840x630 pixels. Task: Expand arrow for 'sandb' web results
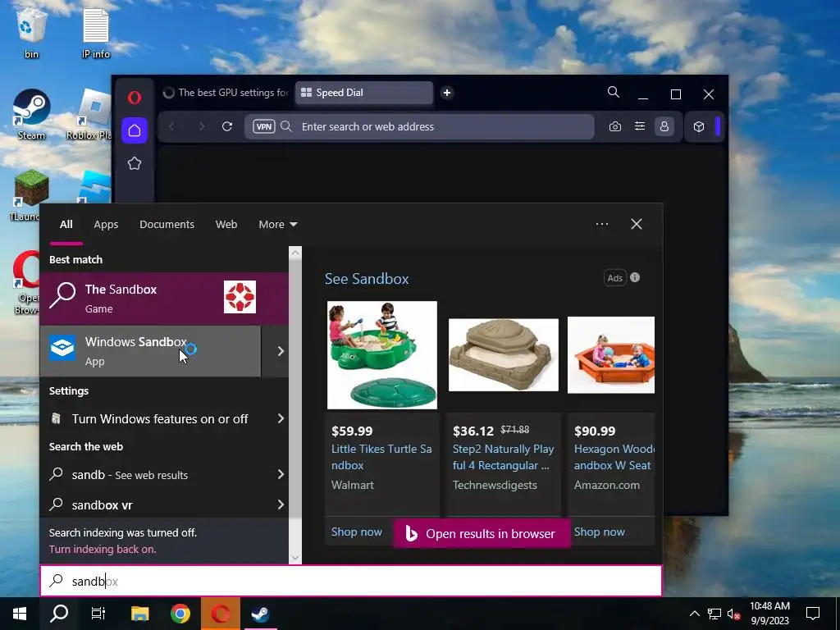tap(281, 475)
